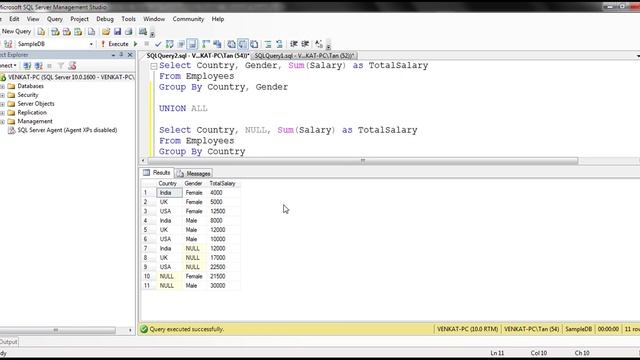Toggle Object Explorer auto-hide pin

click(x=122, y=55)
